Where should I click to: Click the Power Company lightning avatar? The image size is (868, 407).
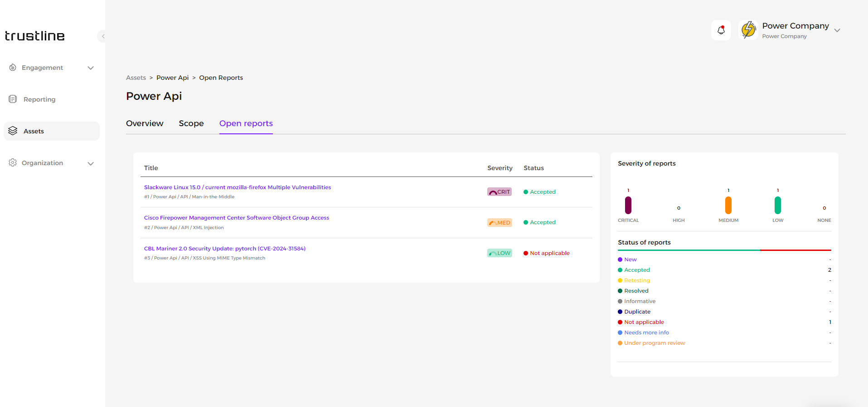(748, 30)
